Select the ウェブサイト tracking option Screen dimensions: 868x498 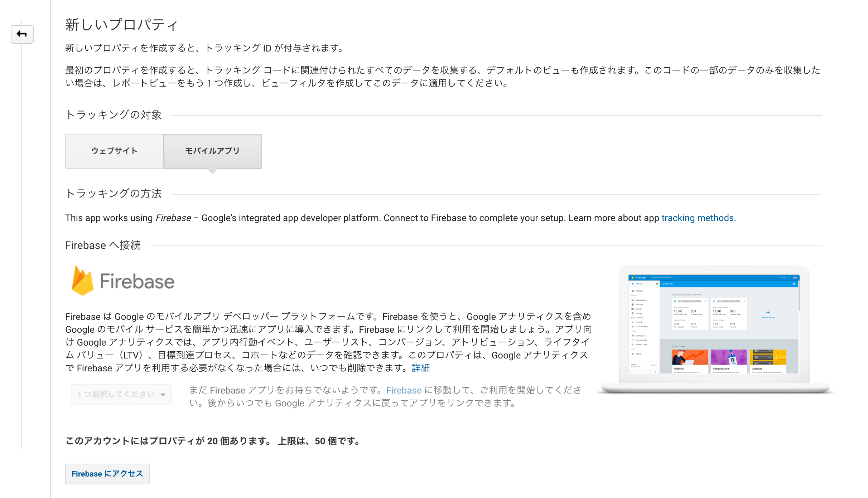click(x=115, y=151)
